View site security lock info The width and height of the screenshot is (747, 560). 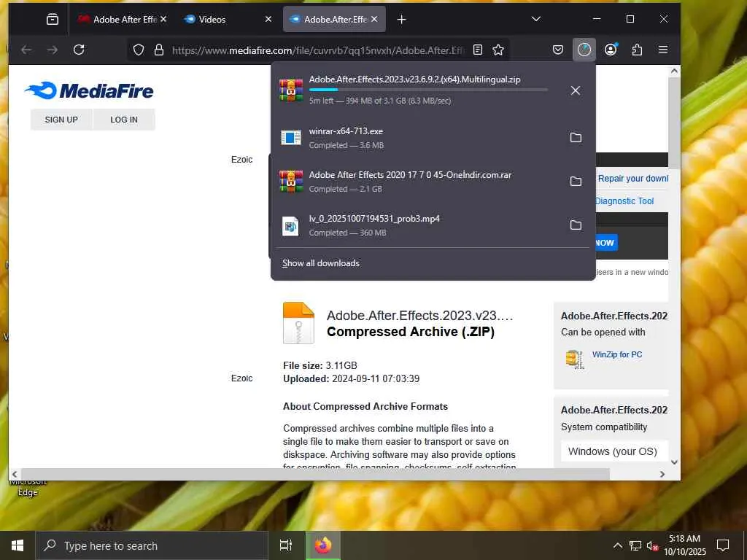(159, 50)
